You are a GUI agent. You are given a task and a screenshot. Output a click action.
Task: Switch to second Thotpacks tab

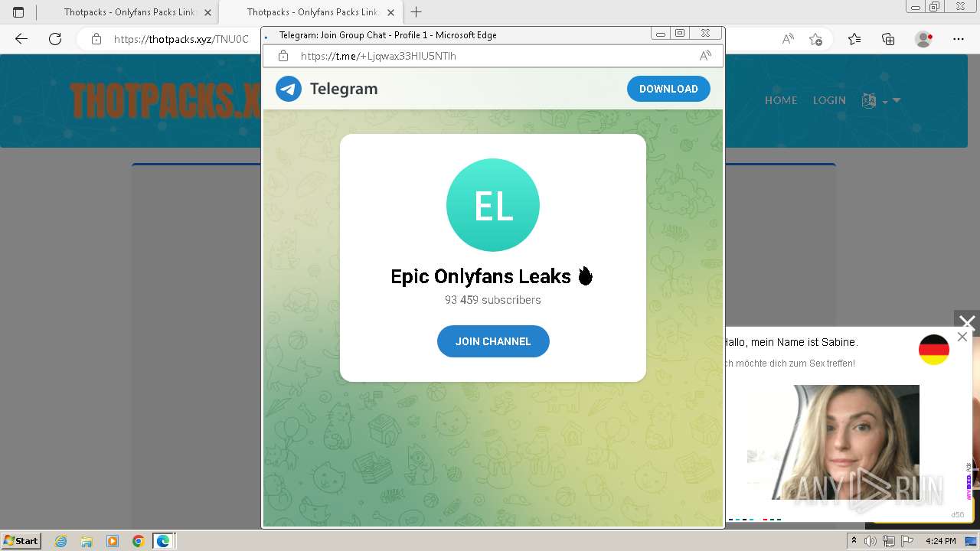309,12
